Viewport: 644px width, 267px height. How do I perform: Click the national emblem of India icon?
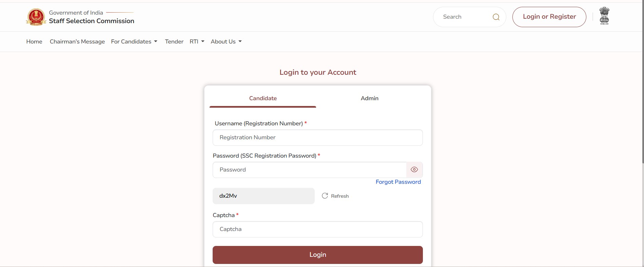[x=604, y=16]
